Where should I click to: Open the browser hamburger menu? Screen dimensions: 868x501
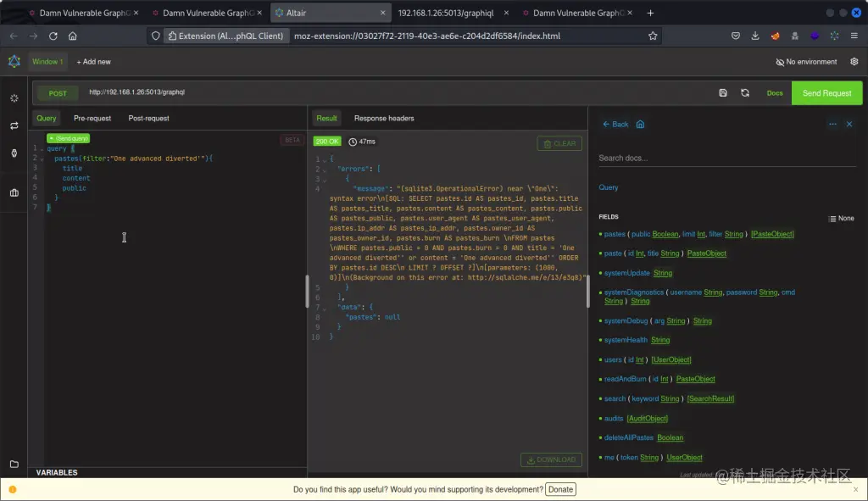(x=854, y=36)
